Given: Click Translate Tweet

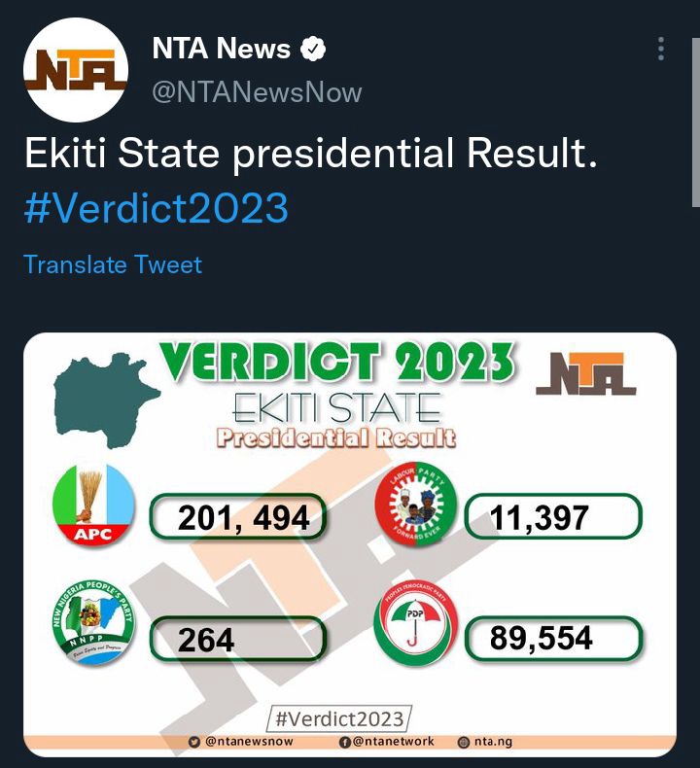Looking at the screenshot, I should pos(113,265).
